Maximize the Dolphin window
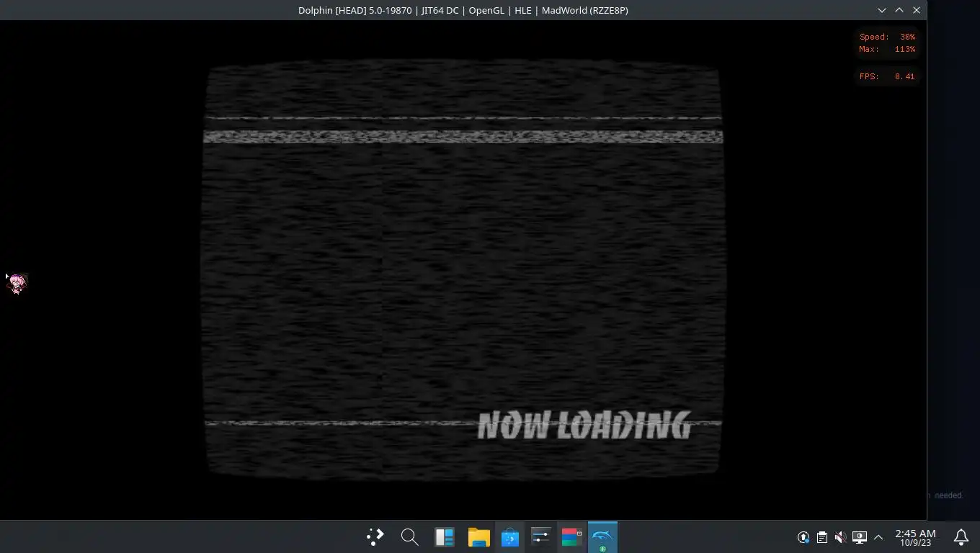The width and height of the screenshot is (980, 553). 899,10
